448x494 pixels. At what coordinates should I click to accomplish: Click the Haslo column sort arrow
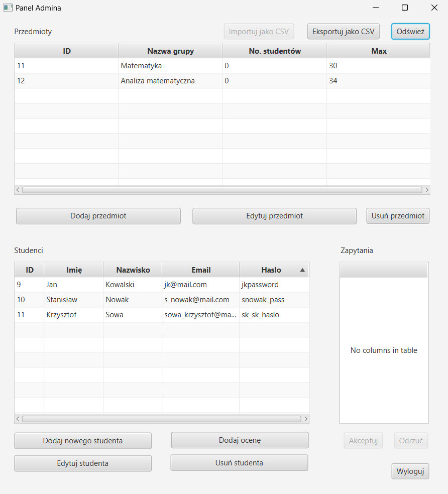coord(302,270)
